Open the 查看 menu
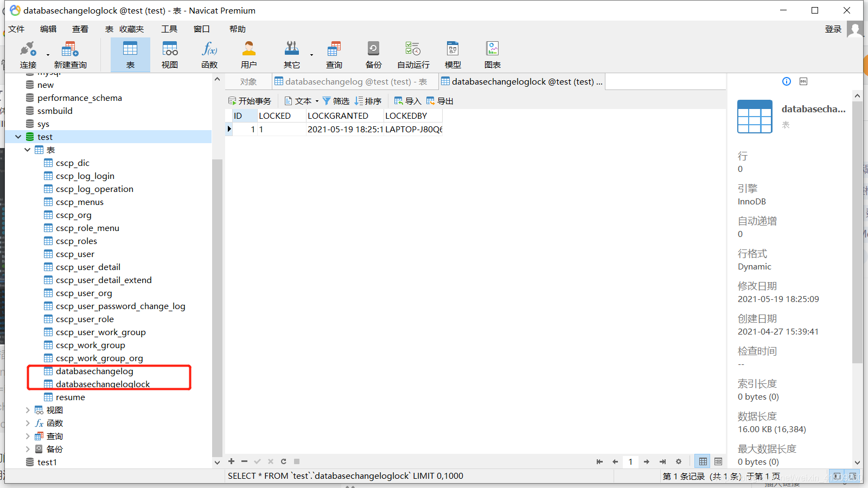Image resolution: width=868 pixels, height=488 pixels. (80, 29)
